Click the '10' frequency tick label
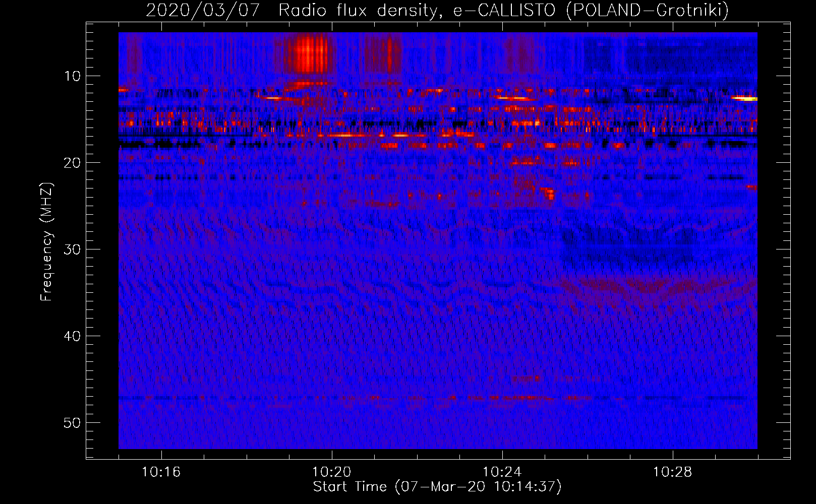 point(73,76)
